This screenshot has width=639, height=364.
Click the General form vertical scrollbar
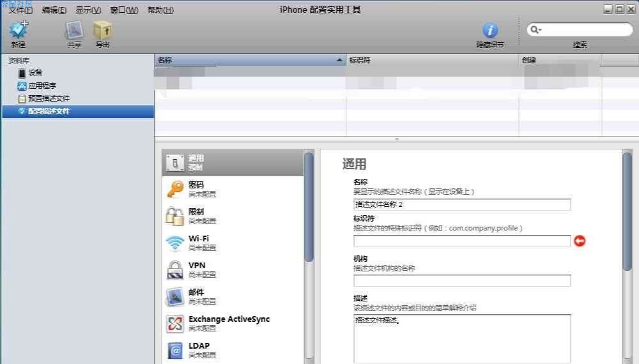(x=627, y=211)
